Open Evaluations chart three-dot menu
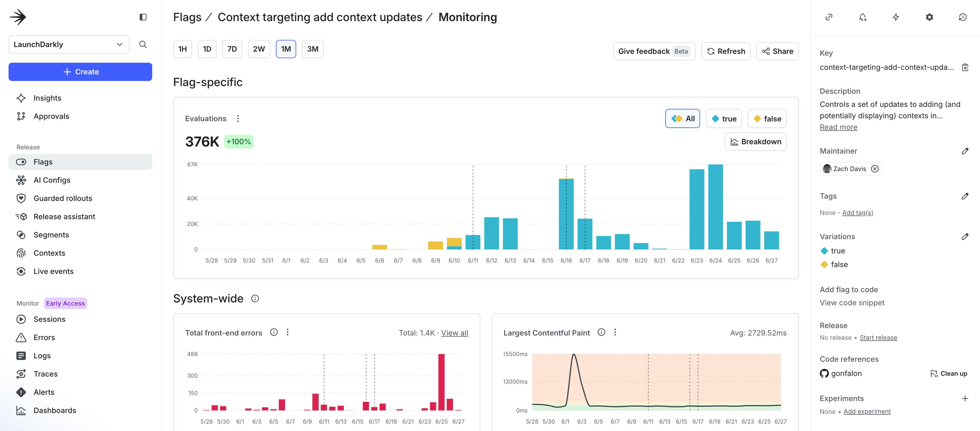Image resolution: width=980 pixels, height=431 pixels. (x=238, y=119)
